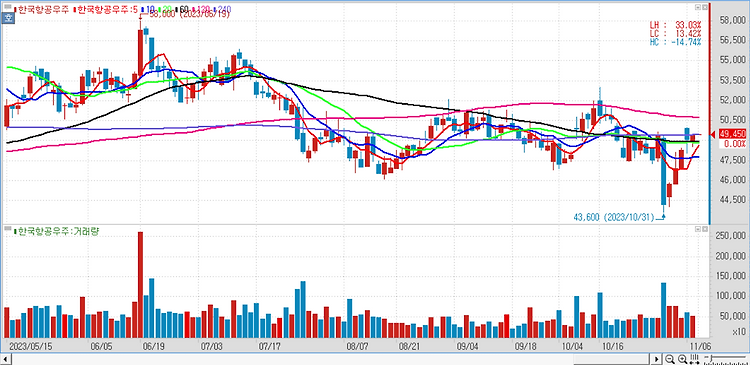Select the purple 240 moving average legend
The width and height of the screenshot is (750, 365).
click(x=221, y=9)
